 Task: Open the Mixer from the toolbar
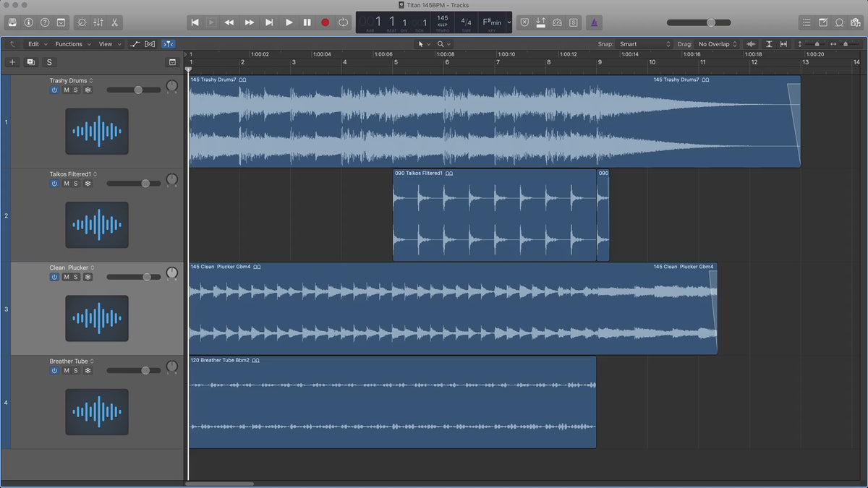98,22
